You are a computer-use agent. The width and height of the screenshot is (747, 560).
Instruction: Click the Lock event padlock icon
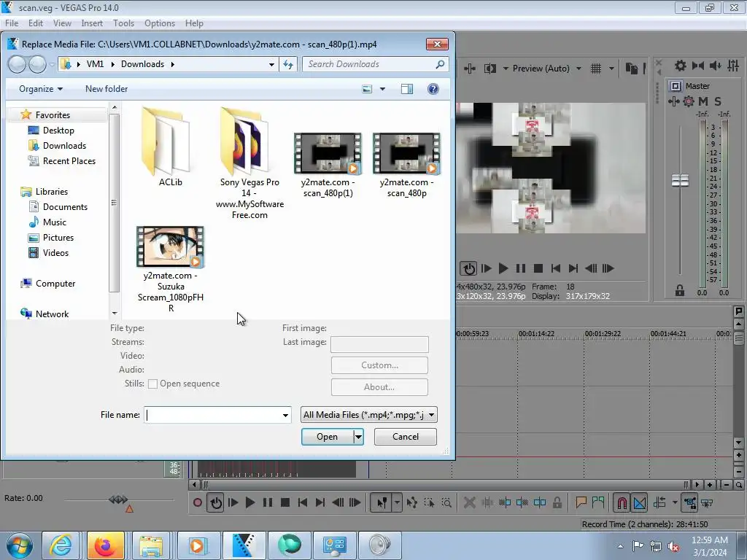(557, 502)
